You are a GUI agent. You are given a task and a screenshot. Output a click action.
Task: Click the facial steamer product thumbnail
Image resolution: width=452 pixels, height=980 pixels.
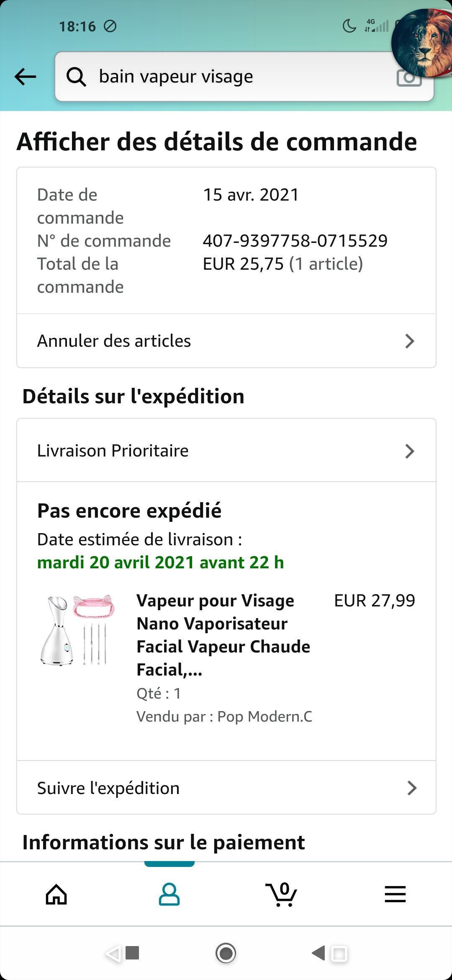77,629
